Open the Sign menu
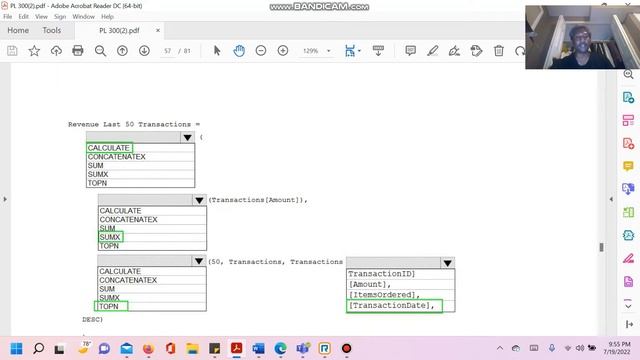 60,17
